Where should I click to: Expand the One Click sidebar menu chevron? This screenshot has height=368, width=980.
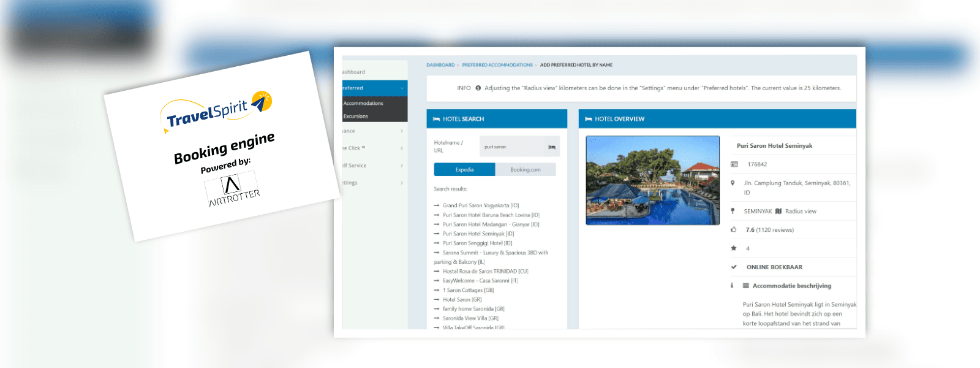tap(402, 148)
